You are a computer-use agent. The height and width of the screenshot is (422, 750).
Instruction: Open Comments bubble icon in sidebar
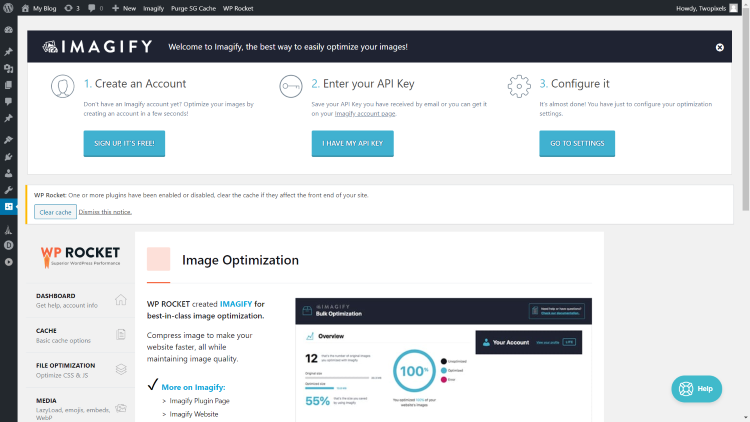[8, 101]
